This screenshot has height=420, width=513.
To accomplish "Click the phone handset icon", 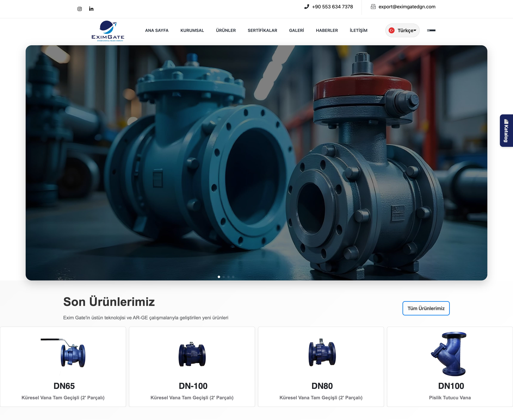I will click(x=307, y=7).
